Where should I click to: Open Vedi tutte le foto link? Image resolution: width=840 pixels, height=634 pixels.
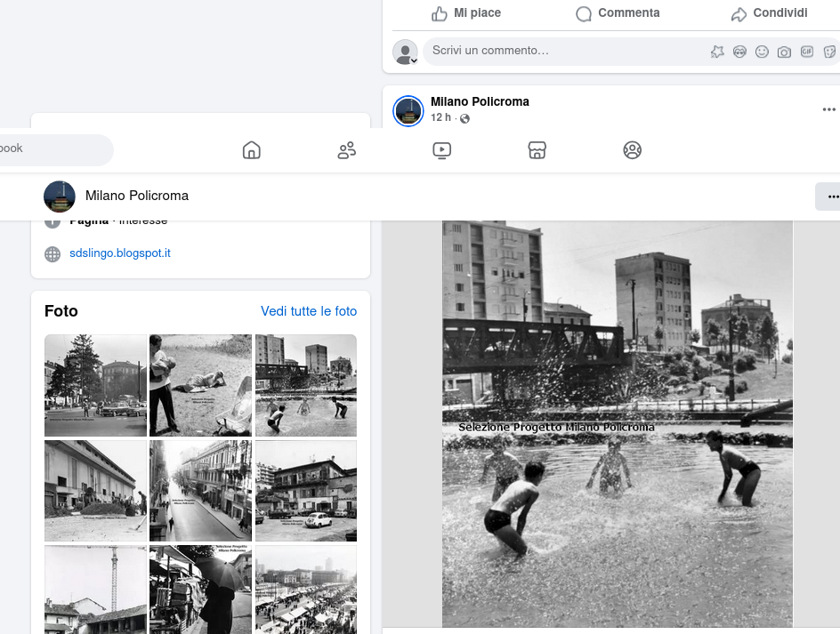309,311
